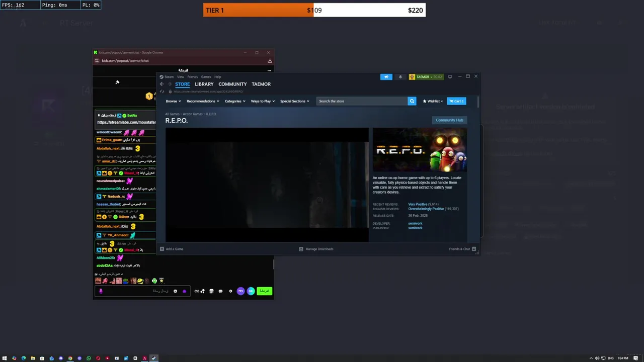
Task: Open the Wishlist
Action: (433, 101)
